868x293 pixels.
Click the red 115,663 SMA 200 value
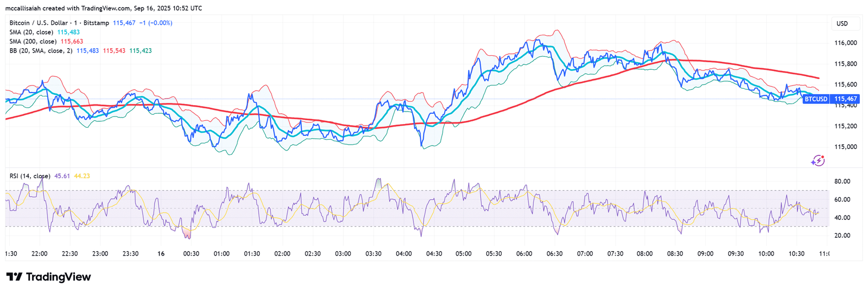pos(72,42)
